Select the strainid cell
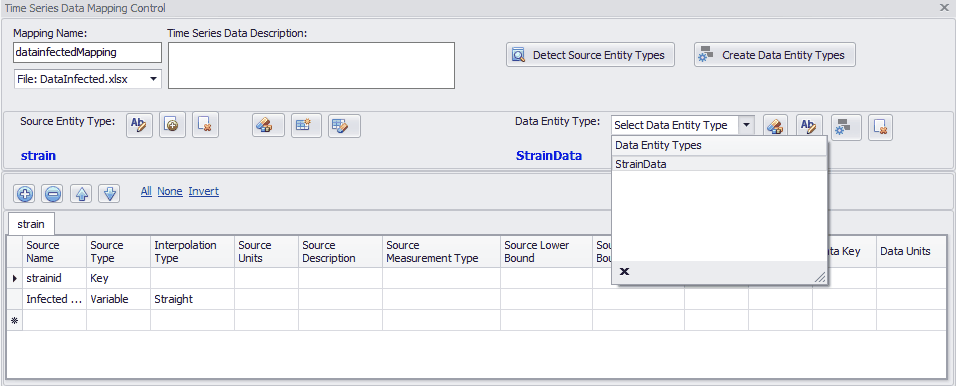The height and width of the screenshot is (386, 956). pos(54,278)
